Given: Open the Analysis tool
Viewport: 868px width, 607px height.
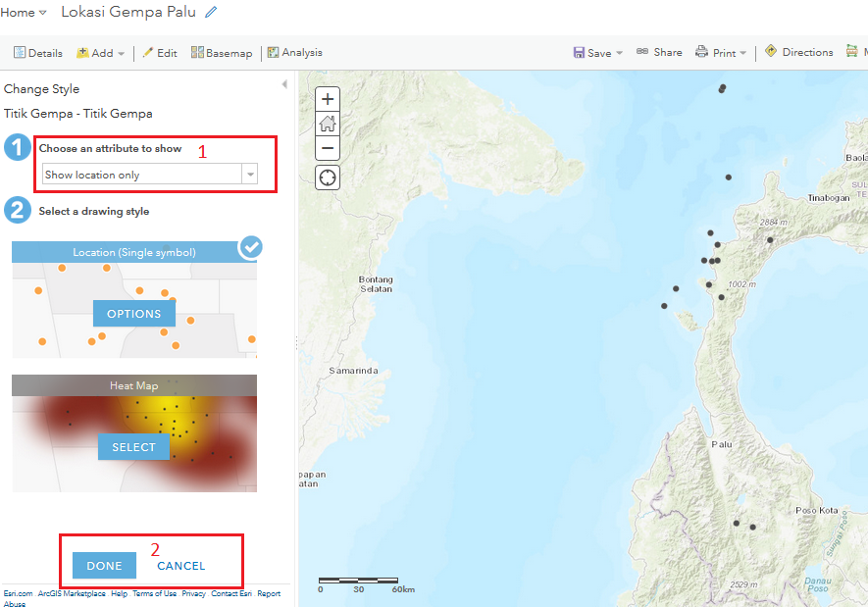Looking at the screenshot, I should pos(294,53).
